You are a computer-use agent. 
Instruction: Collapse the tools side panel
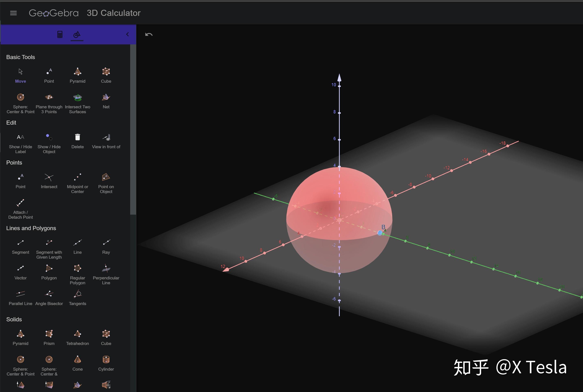click(x=127, y=34)
